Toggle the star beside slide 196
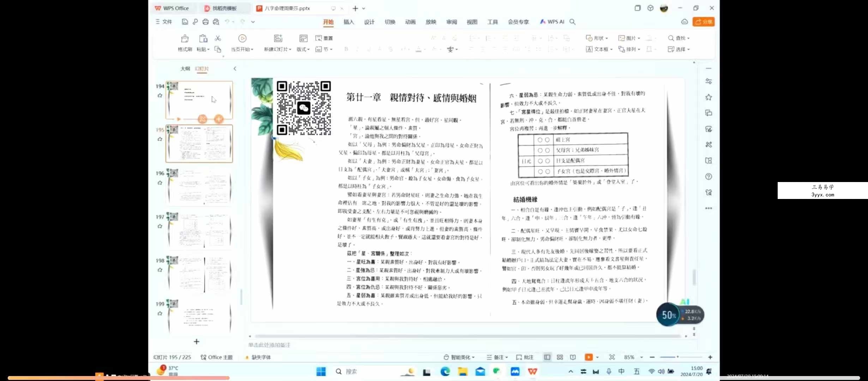This screenshot has height=381, width=868. (160, 183)
